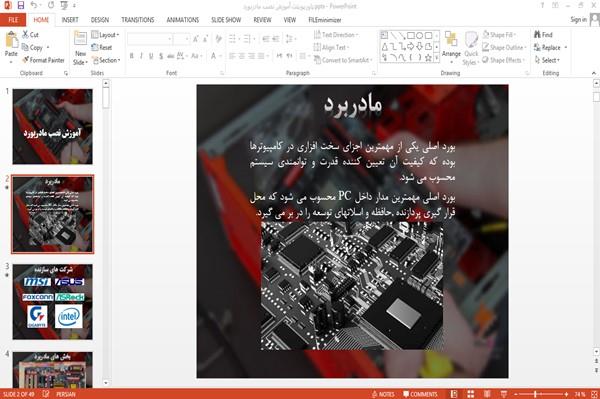Image resolution: width=600 pixels, height=399 pixels.
Task: Switch to Normal view in status bar
Action: pos(454,394)
